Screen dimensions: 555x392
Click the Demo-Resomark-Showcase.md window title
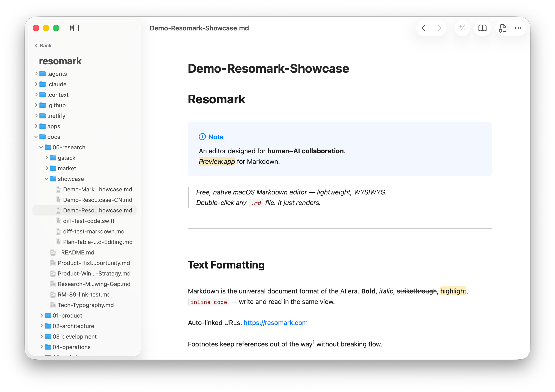(199, 28)
